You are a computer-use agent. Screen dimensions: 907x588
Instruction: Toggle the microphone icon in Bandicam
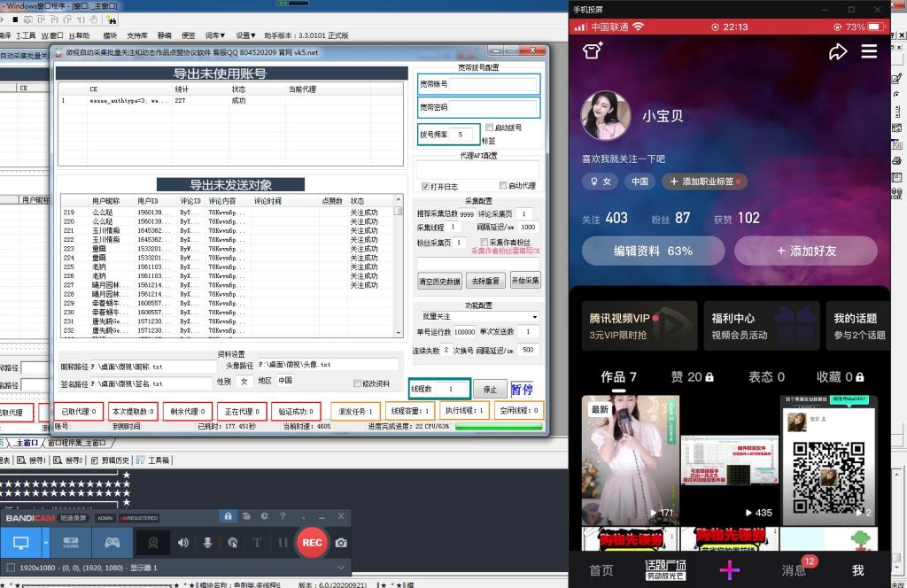[x=206, y=543]
